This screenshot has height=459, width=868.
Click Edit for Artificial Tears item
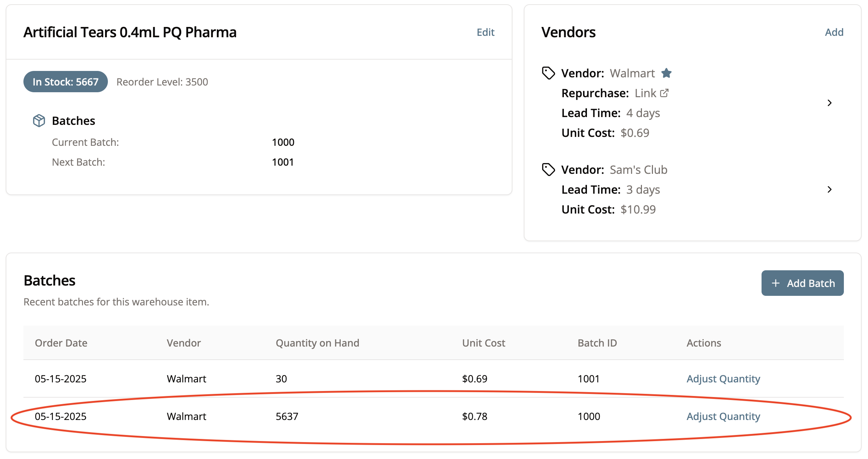(x=485, y=32)
